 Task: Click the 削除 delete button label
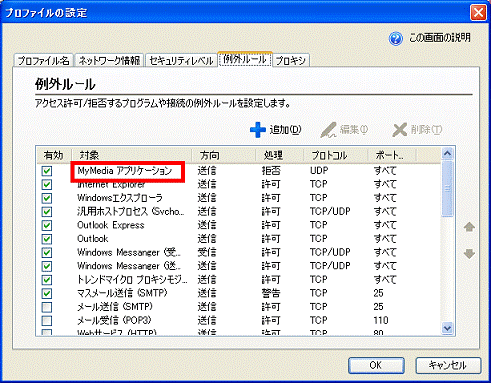click(426, 129)
